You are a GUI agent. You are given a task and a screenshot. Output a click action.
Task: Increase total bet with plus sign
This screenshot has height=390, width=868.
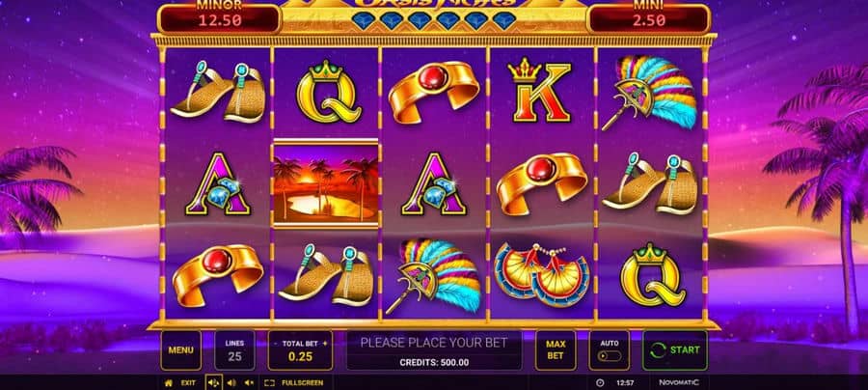pos(325,344)
